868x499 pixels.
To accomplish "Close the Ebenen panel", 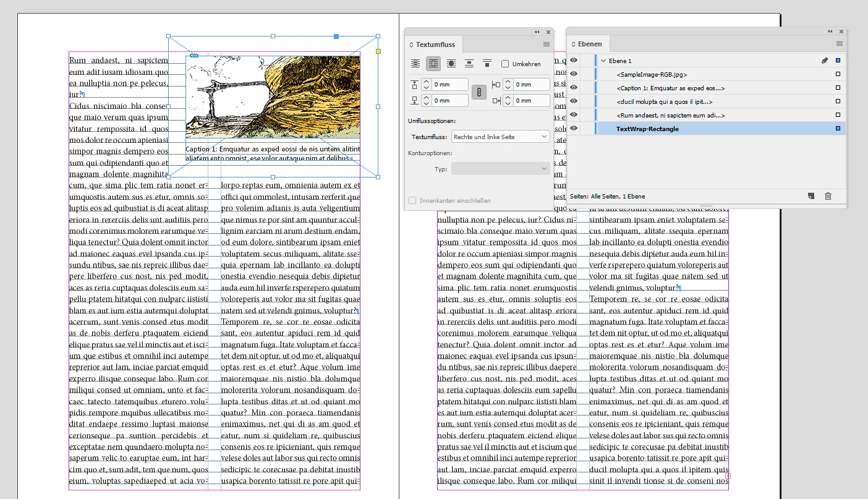I will 841,31.
